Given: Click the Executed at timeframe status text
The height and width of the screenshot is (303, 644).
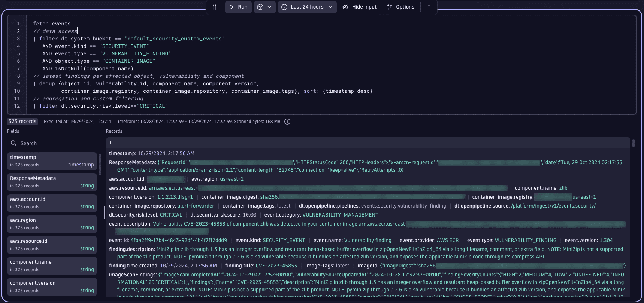Looking at the screenshot, I should click(162, 122).
